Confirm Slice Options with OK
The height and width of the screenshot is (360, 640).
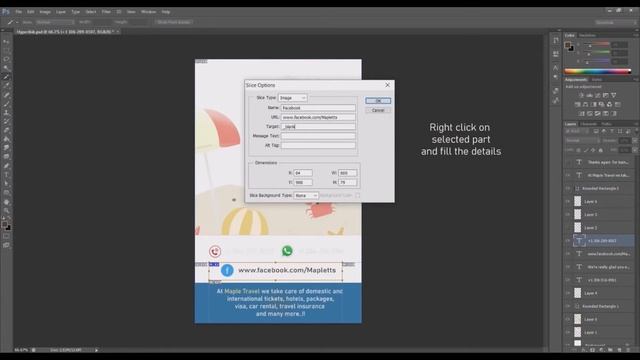point(378,101)
